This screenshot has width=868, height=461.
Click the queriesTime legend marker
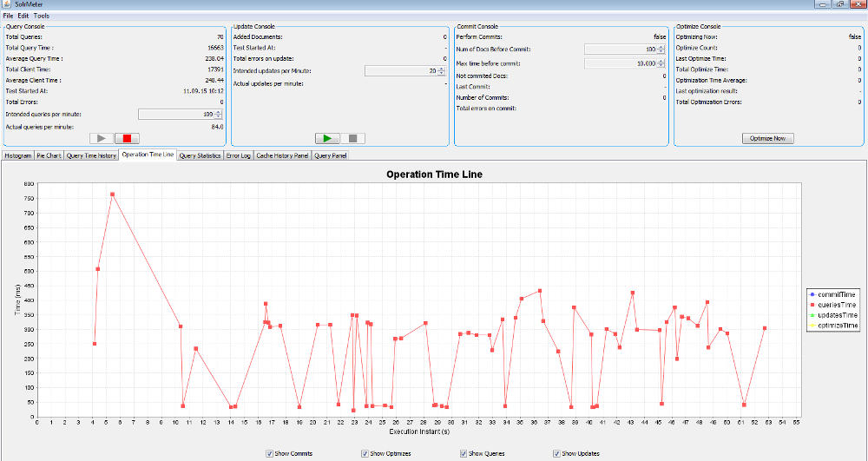(x=811, y=305)
